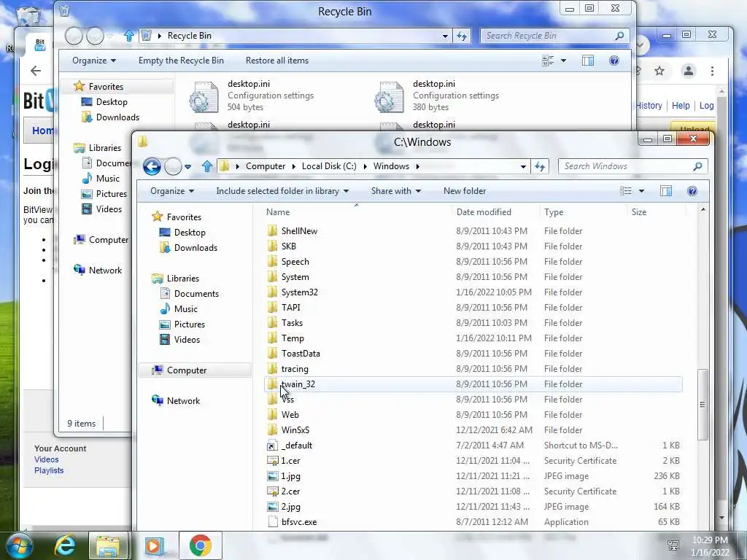The image size is (747, 560).
Task: Click Restore all items
Action: click(277, 61)
